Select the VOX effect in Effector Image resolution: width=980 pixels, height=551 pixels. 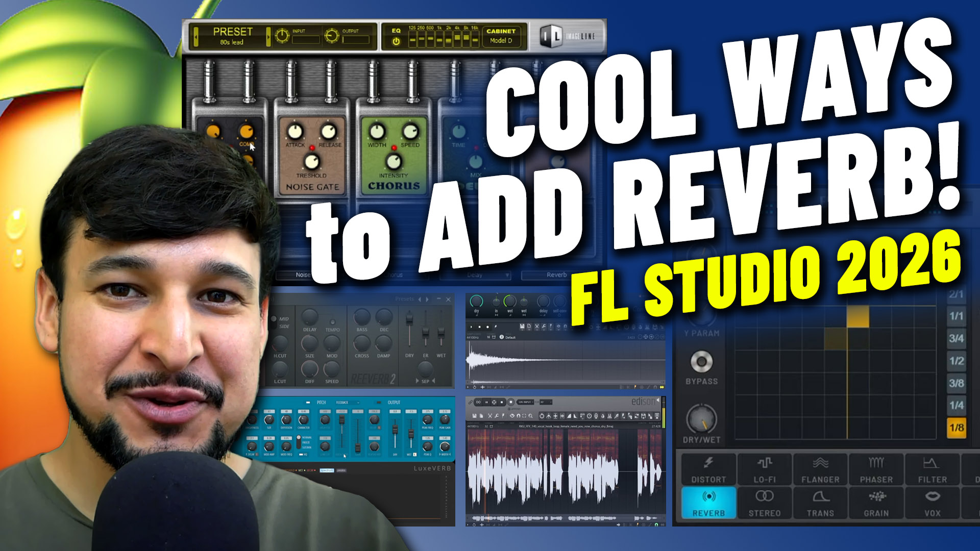932,503
